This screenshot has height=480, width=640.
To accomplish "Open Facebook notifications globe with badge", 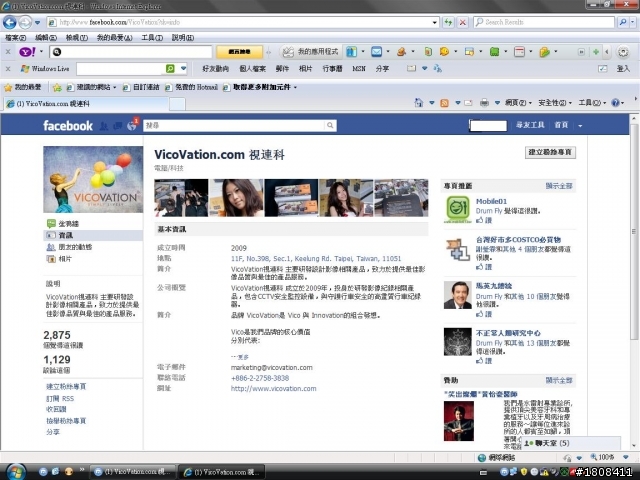I will [x=132, y=125].
